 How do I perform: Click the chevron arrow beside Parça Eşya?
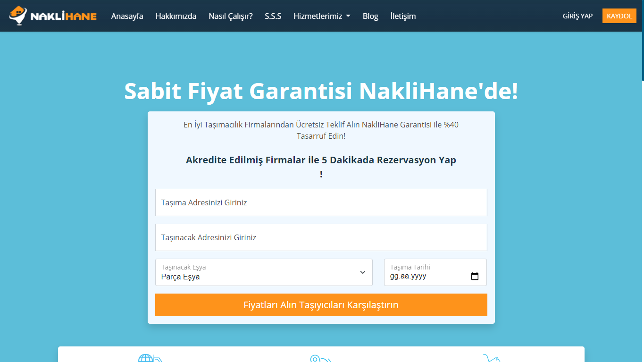pos(362,272)
